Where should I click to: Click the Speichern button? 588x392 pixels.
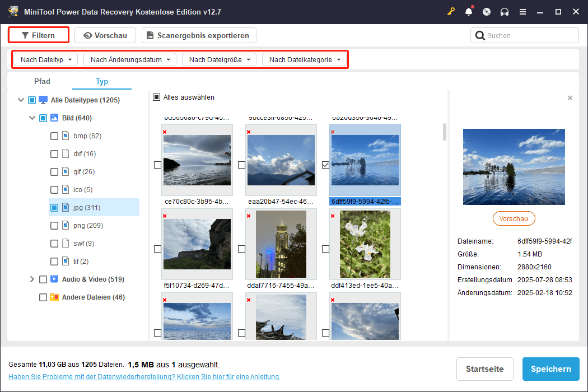[550, 369]
